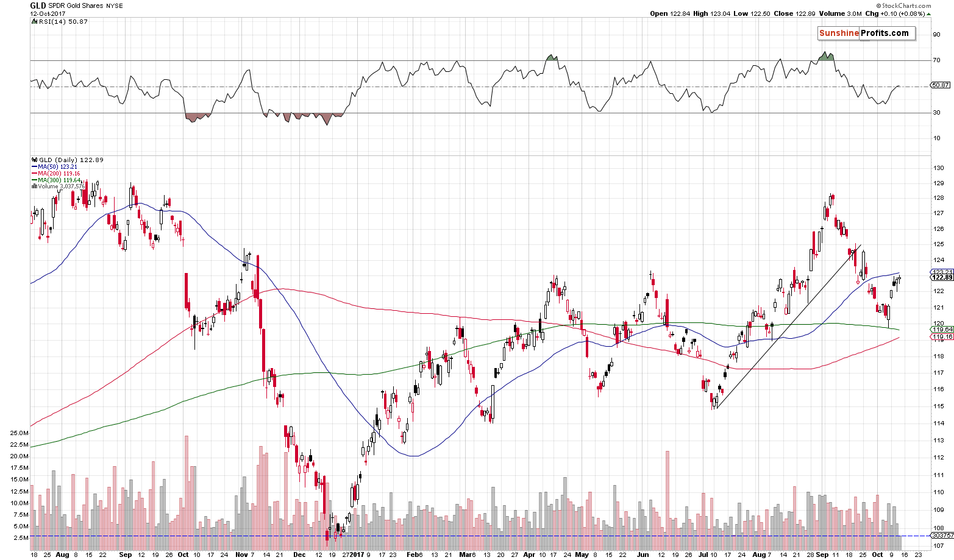
Task: Click the 10.0M volume axis label
Action: [20, 503]
